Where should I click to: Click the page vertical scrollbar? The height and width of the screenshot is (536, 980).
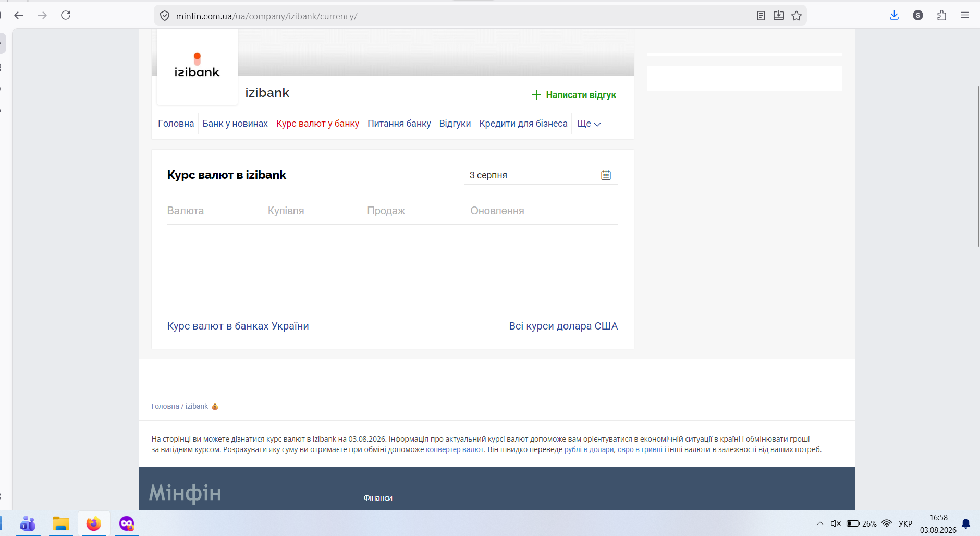[x=978, y=166]
